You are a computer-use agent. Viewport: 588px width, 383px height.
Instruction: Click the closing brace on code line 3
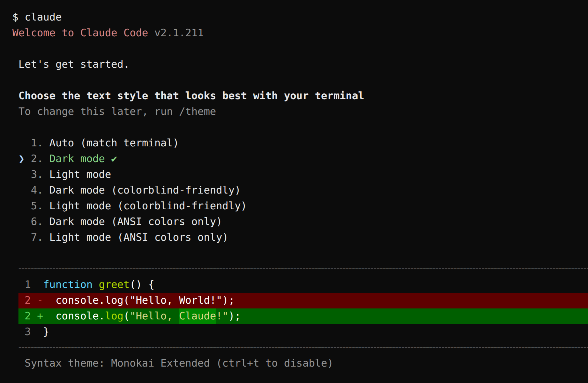coord(46,332)
